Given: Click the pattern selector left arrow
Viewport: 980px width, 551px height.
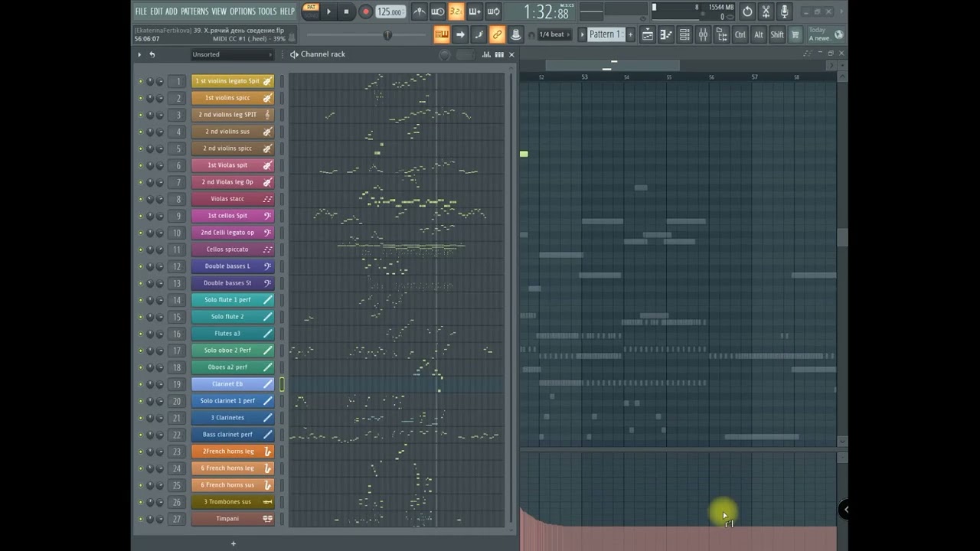Looking at the screenshot, I should pos(582,34).
